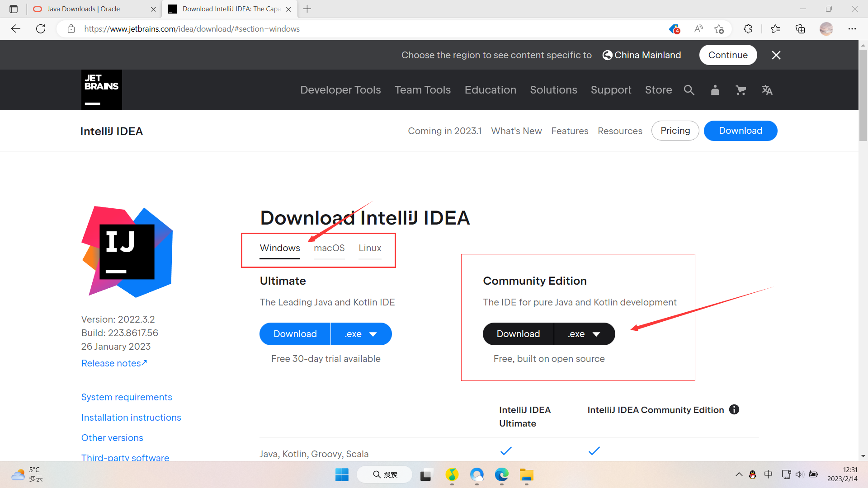Close the Download IntelliJ IDEA tab
The image size is (868, 488).
tap(288, 9)
